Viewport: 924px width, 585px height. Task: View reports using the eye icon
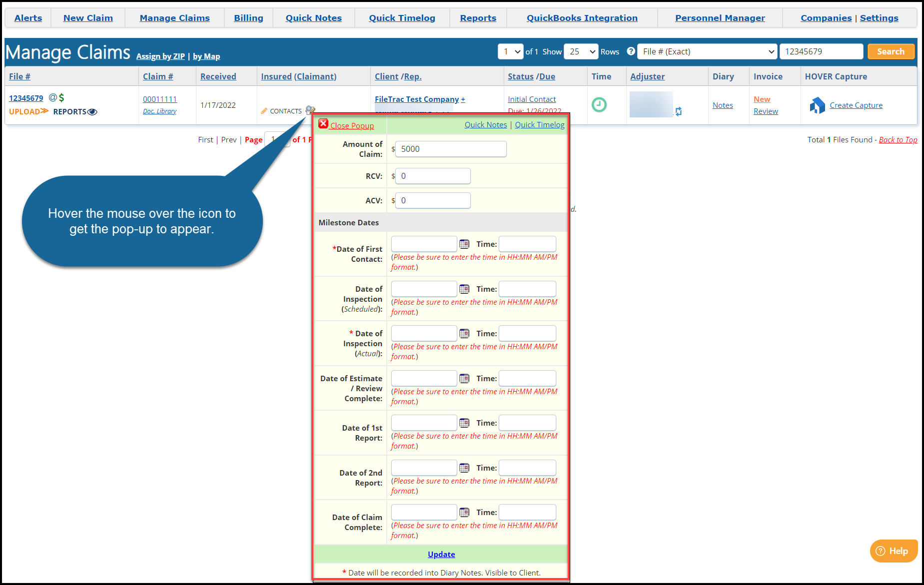92,112
